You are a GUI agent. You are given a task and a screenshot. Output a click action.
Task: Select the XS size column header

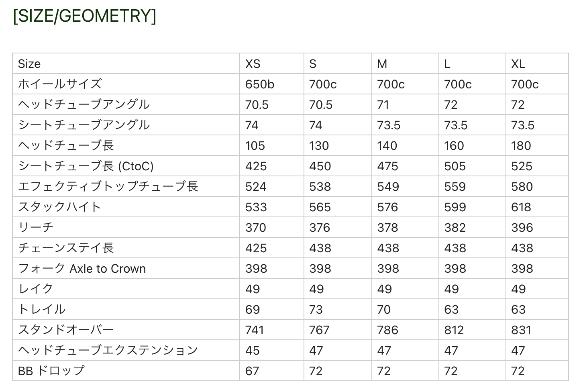coord(253,64)
